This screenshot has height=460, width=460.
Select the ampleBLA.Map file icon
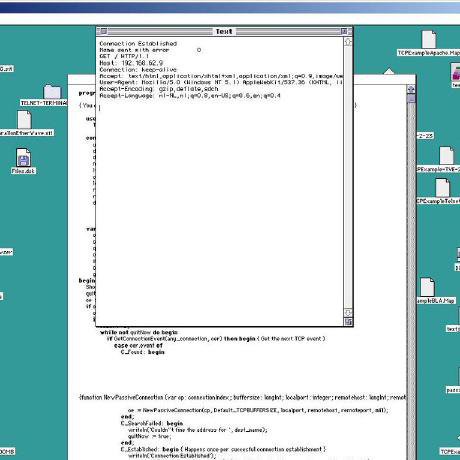coord(427,287)
